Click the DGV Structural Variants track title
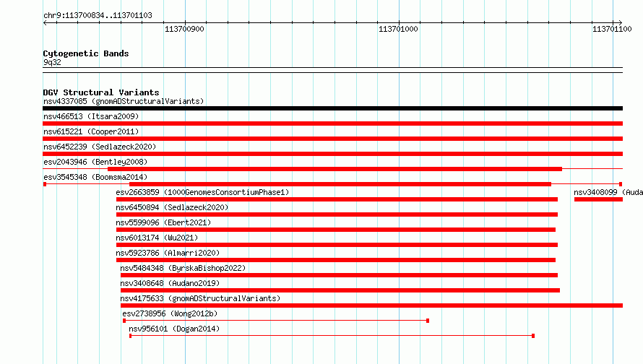Viewport: 643px width, 364px height. coord(101,92)
